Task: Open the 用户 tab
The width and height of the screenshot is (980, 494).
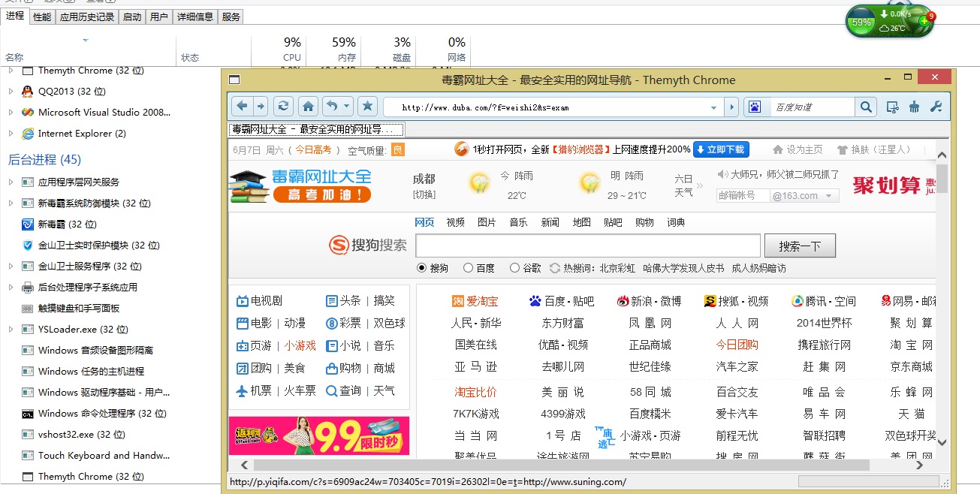Action: 159,17
